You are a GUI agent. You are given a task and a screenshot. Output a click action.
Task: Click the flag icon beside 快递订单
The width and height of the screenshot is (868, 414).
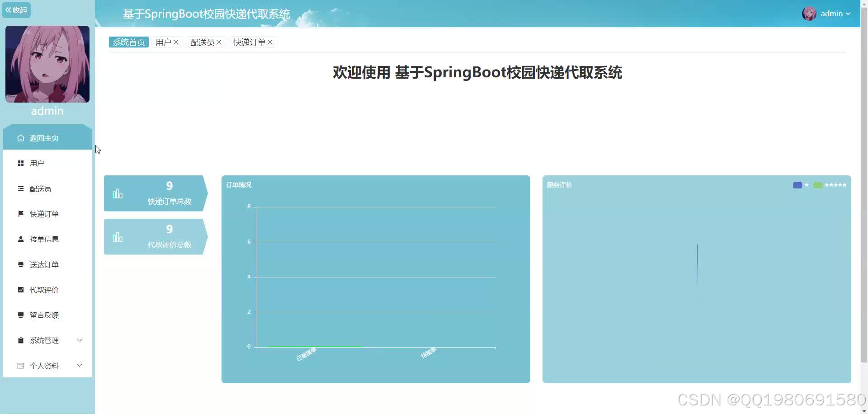[21, 214]
